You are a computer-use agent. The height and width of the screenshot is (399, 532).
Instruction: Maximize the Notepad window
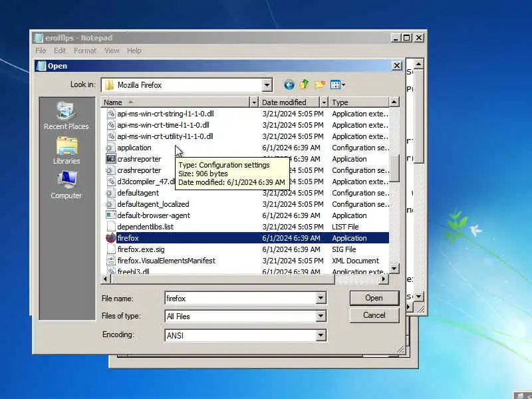click(x=407, y=38)
